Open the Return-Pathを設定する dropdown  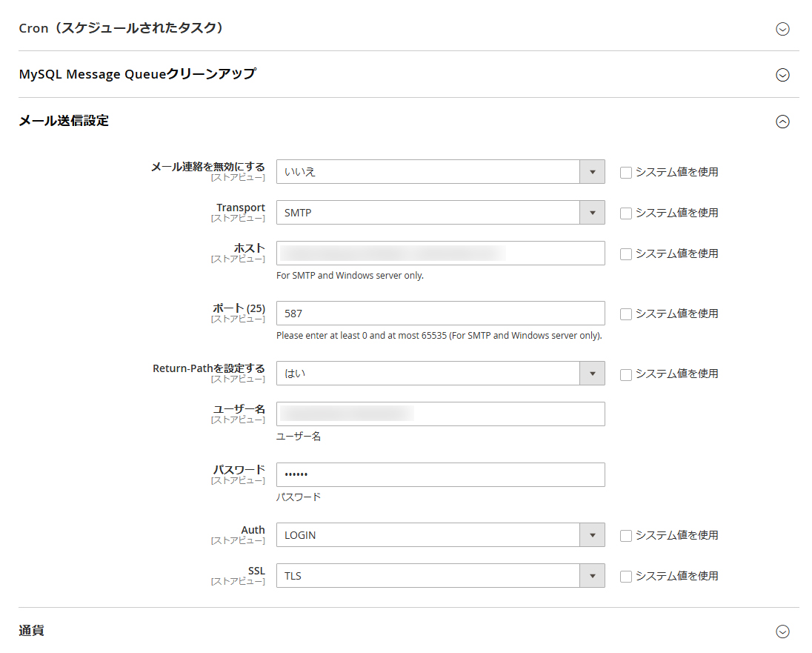point(440,373)
